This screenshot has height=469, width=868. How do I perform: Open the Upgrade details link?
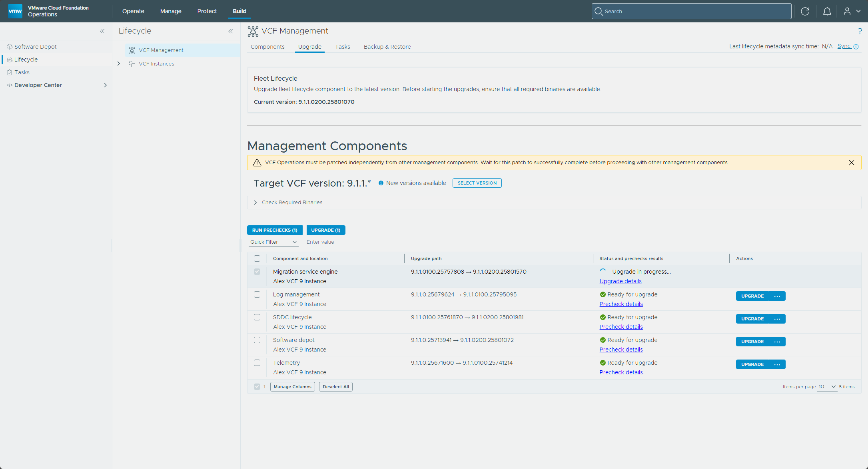pyautogui.click(x=621, y=281)
